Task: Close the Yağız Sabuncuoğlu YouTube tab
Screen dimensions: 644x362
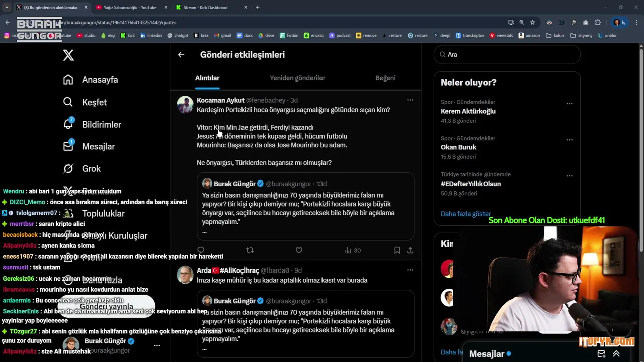Action: tap(165, 7)
